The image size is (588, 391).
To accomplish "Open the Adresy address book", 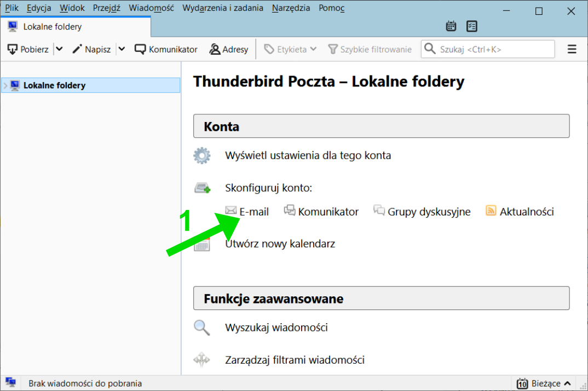I will (x=229, y=49).
